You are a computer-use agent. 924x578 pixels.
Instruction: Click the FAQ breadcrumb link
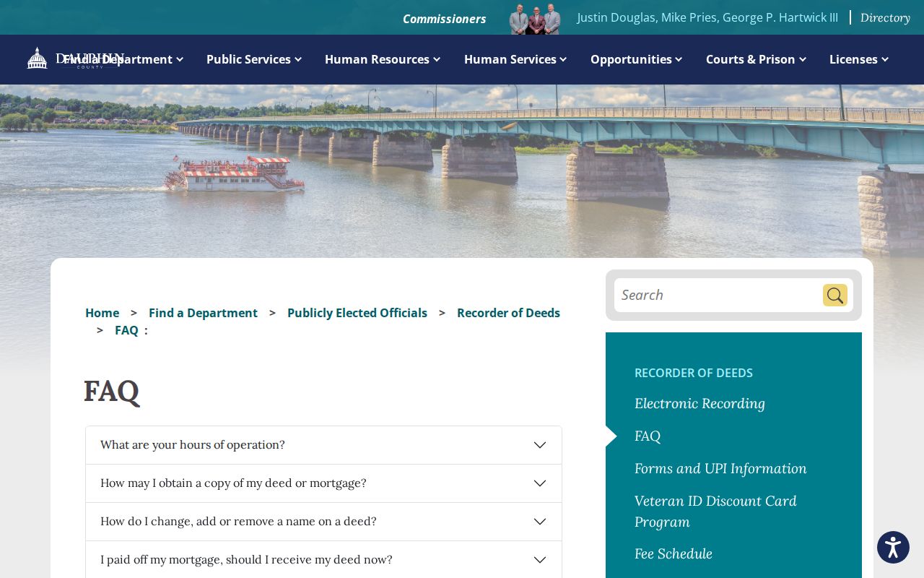(126, 330)
